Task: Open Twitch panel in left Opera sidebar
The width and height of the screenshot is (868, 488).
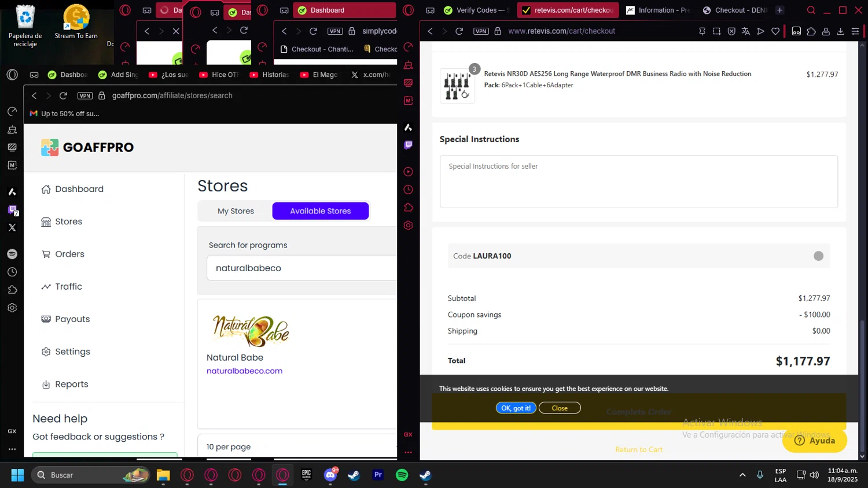Action: [12, 210]
